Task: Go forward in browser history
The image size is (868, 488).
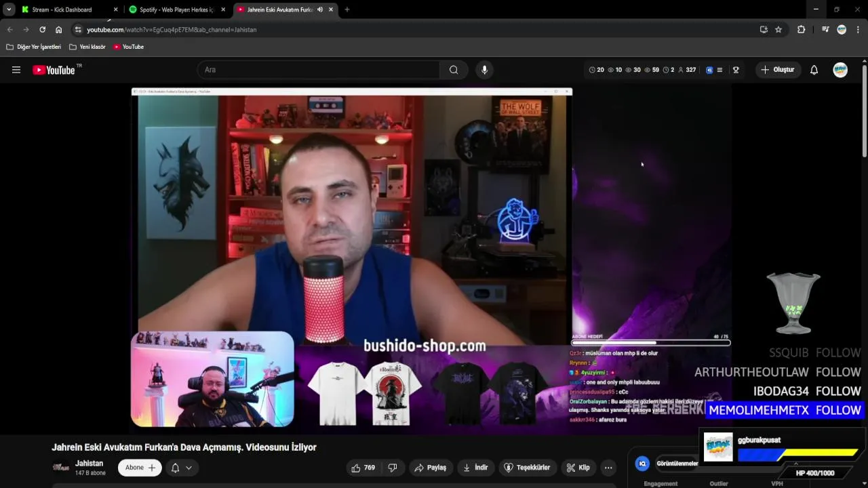Action: click(26, 30)
